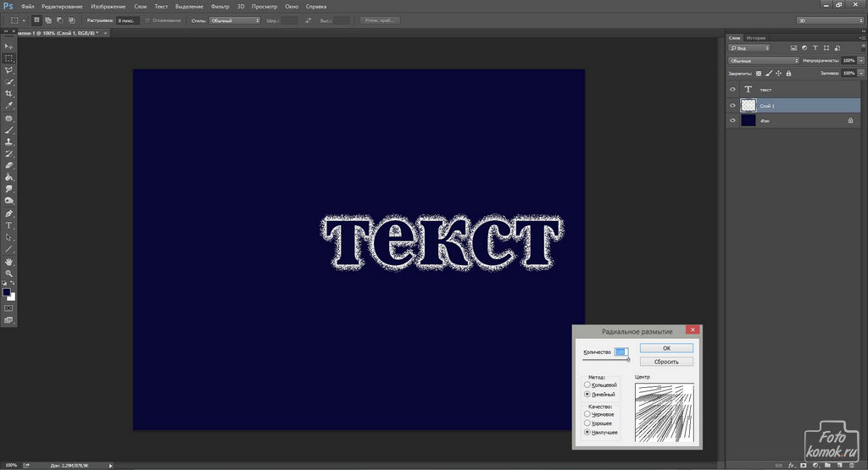Screen dimensions: 868x470
Task: Open the layer filter Вид dropdown
Action: (749, 50)
